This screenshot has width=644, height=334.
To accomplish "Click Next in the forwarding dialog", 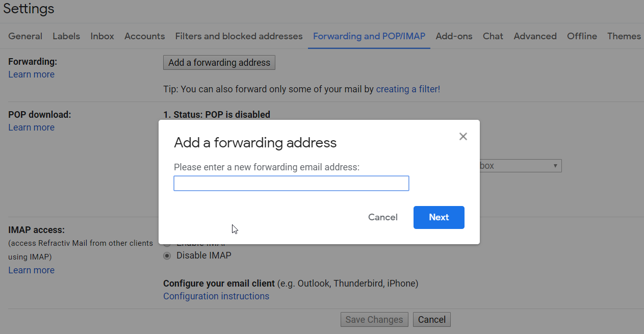I will coord(439,217).
